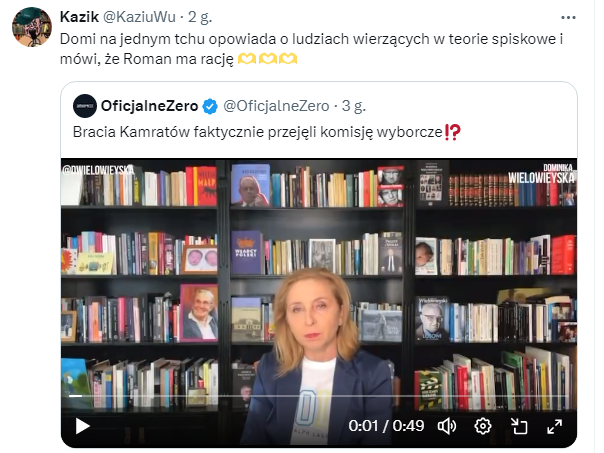Click the Kazik display name
This screenshot has height=453, width=604.
click(79, 17)
